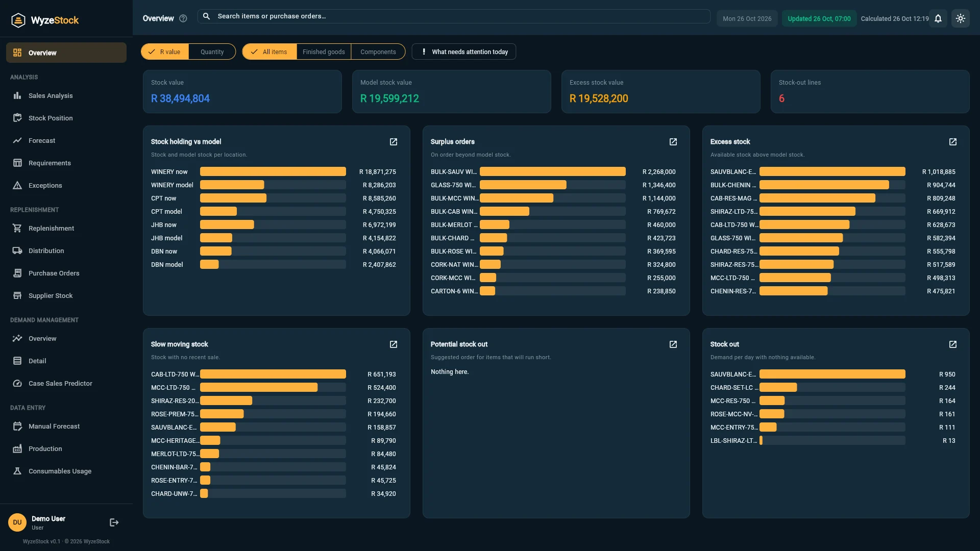Click the 'CHARD-SET-LC' stock out row

point(833,388)
